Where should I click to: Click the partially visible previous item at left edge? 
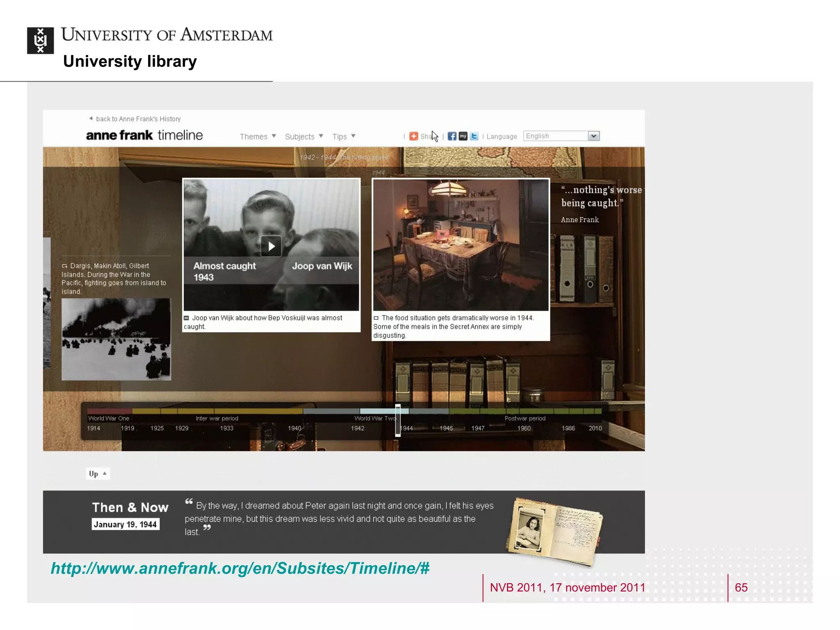pyautogui.click(x=47, y=303)
